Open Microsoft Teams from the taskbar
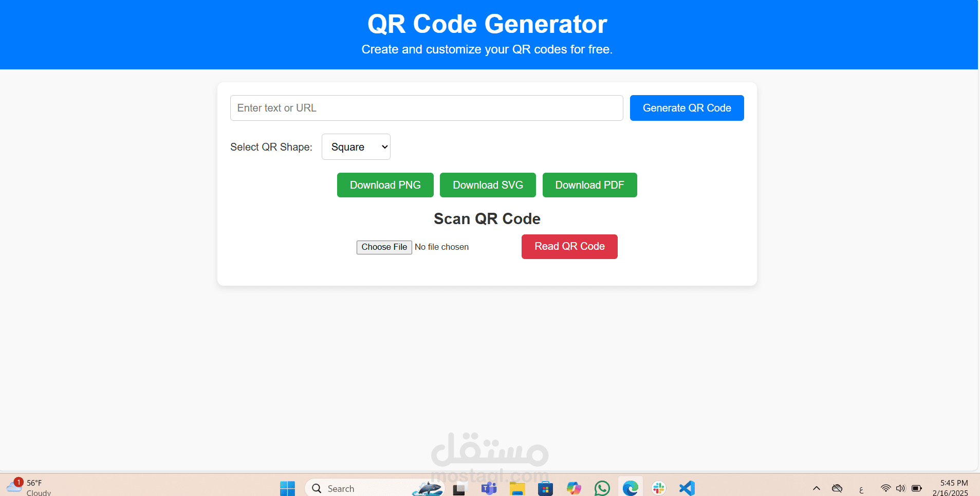Image resolution: width=980 pixels, height=496 pixels. (x=489, y=488)
